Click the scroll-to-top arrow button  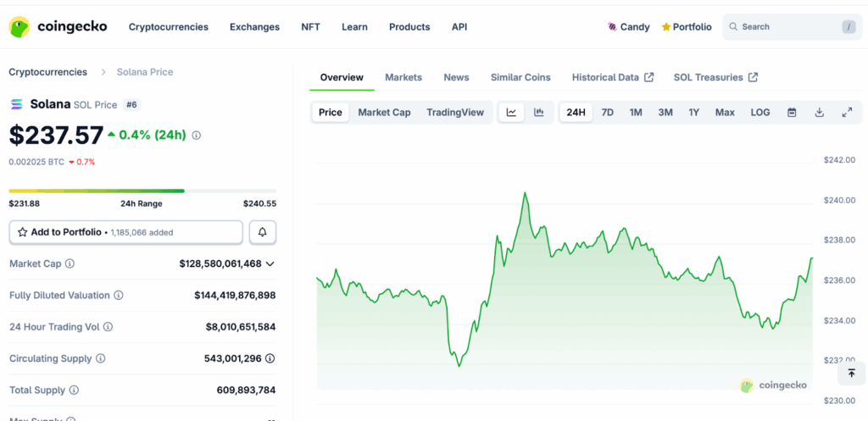pos(851,373)
